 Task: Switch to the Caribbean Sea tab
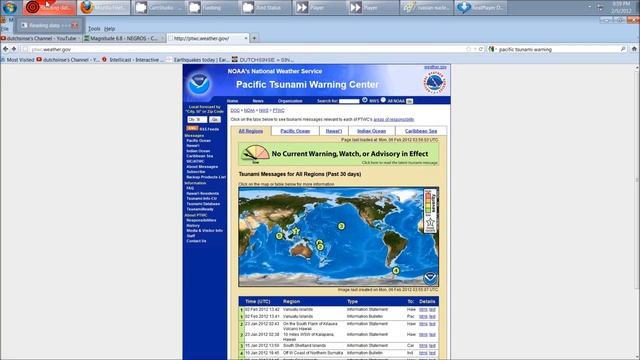421,131
